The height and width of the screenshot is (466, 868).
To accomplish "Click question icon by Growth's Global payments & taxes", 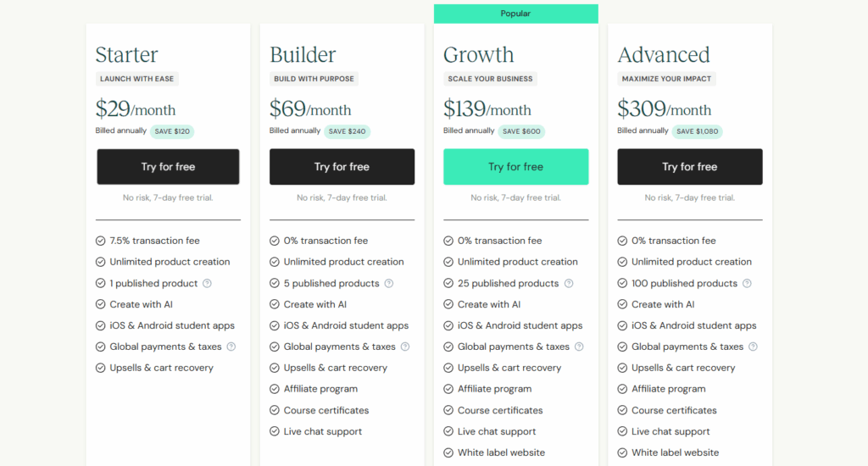I will pos(579,347).
